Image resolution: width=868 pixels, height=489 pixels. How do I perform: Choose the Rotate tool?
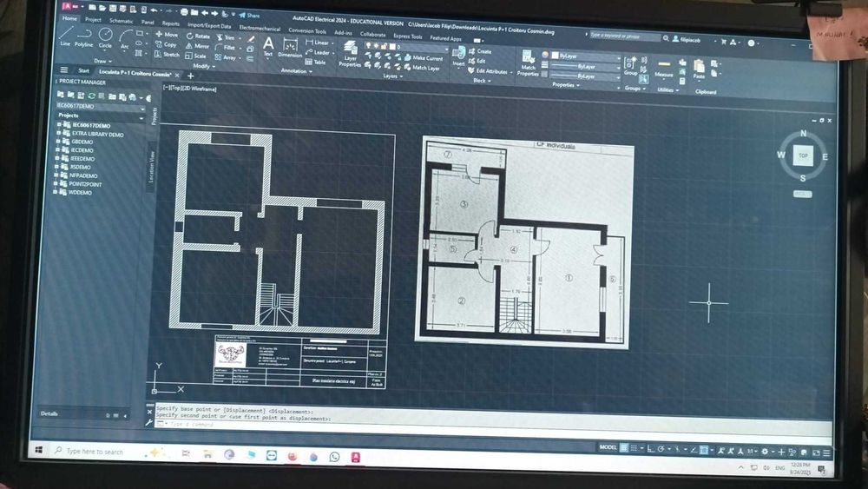coord(198,36)
